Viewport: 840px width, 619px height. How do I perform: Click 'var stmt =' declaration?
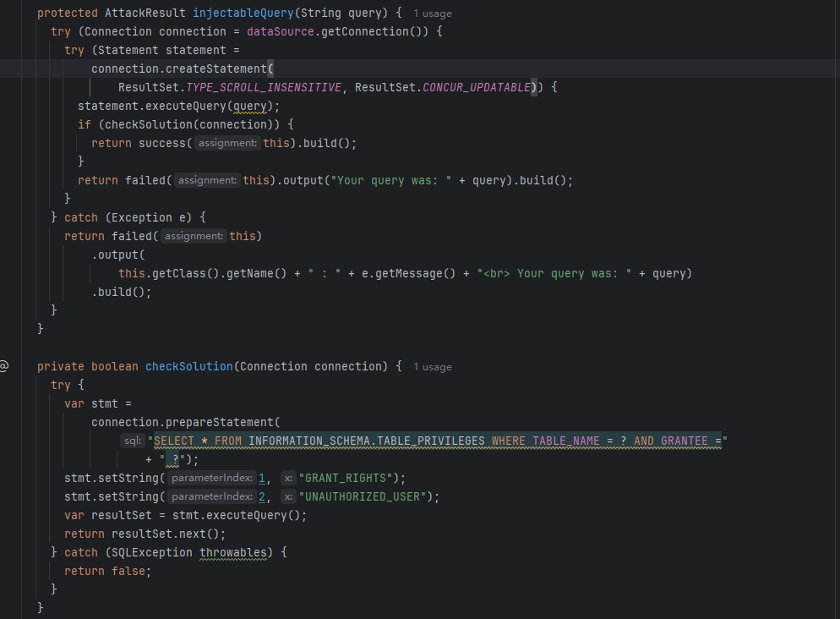[98, 403]
